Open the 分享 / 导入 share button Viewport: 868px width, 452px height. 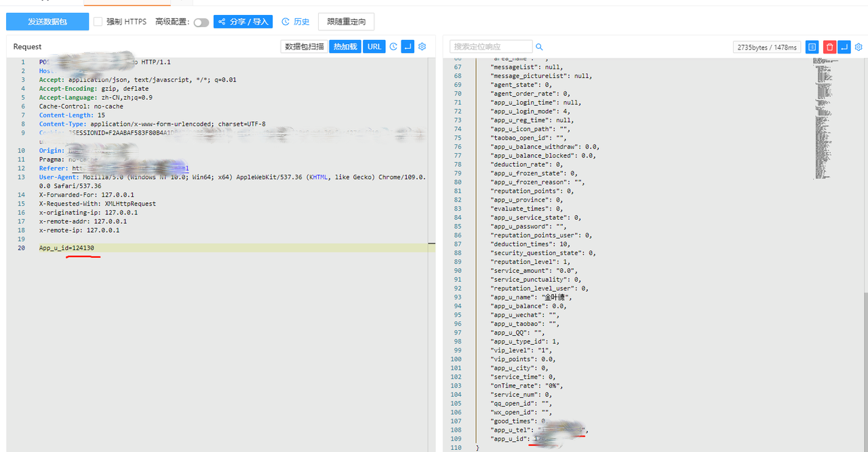coord(243,22)
